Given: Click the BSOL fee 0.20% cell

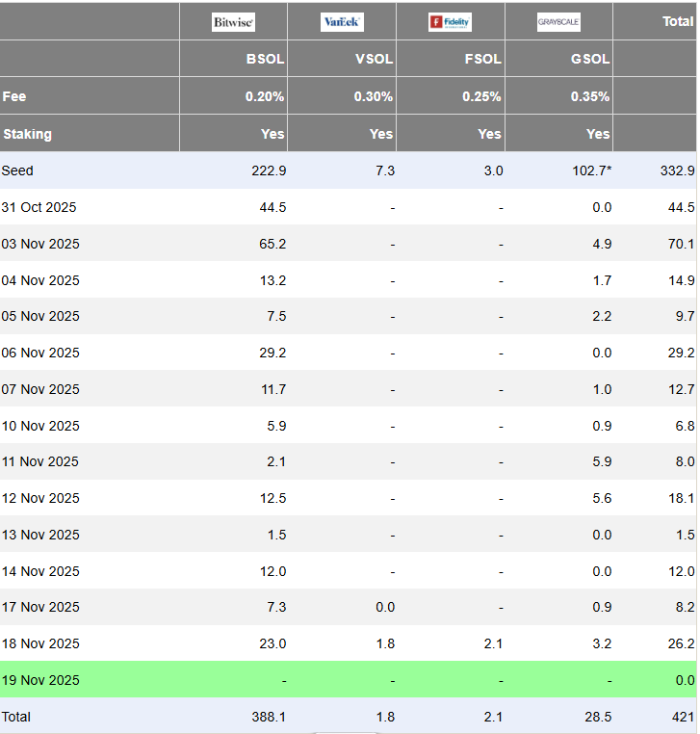Looking at the screenshot, I should [265, 96].
